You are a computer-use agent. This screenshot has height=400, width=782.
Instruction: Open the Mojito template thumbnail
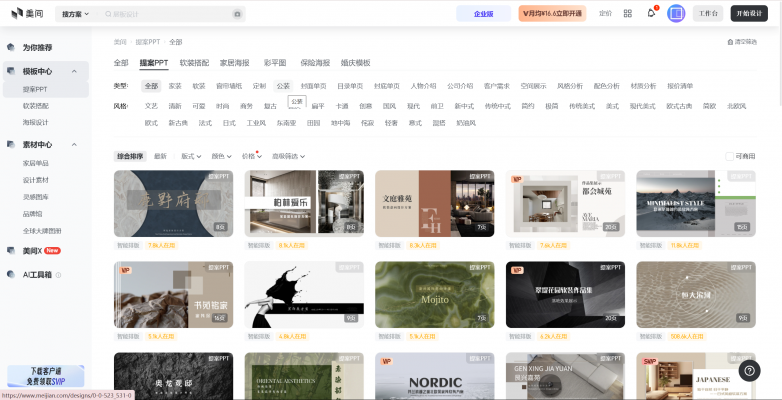tap(434, 294)
